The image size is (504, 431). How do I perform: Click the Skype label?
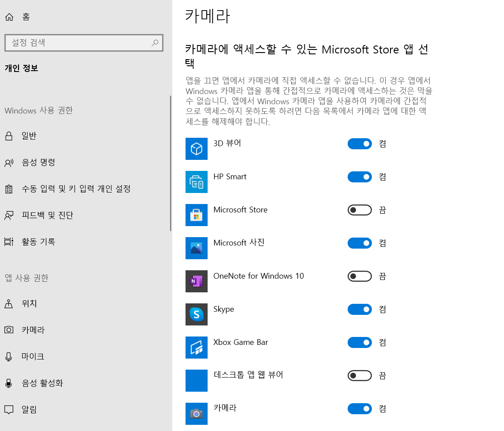(x=224, y=309)
